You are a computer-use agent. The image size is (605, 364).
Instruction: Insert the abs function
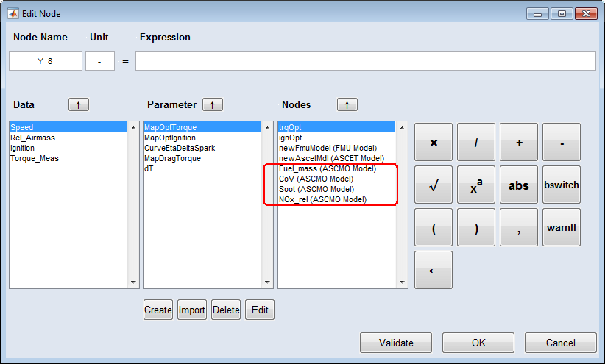pos(519,185)
